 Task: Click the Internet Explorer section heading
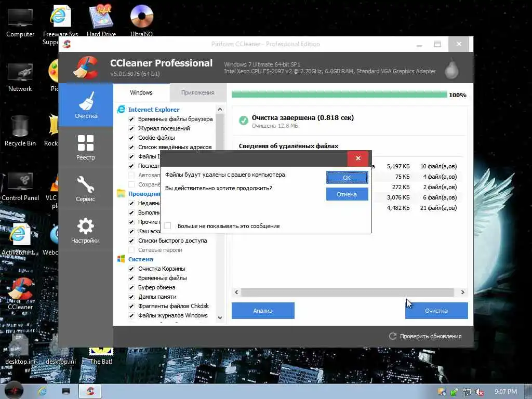pos(154,110)
